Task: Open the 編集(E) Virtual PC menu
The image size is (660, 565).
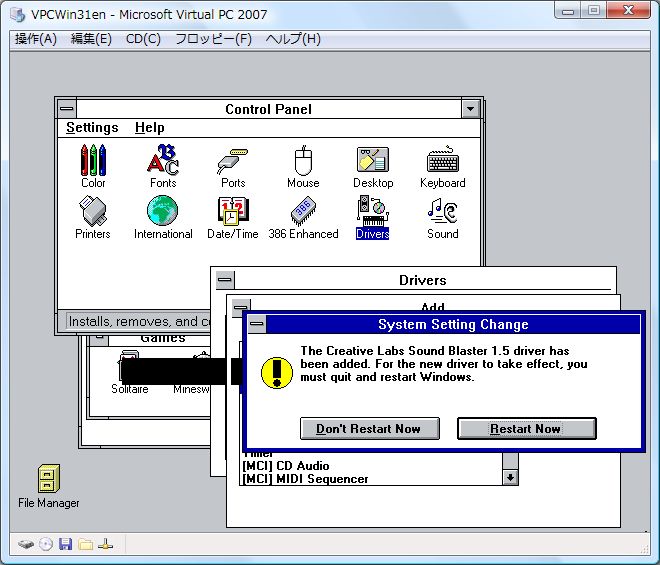Action: [x=91, y=39]
